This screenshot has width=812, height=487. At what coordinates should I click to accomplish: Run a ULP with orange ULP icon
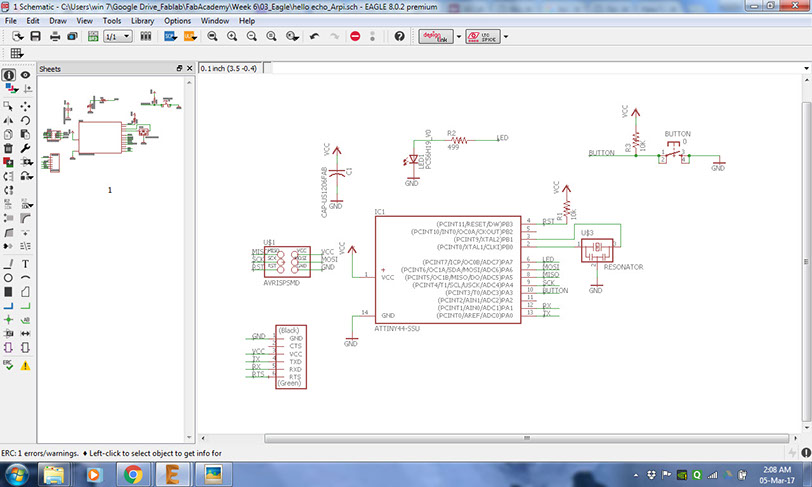[190, 36]
